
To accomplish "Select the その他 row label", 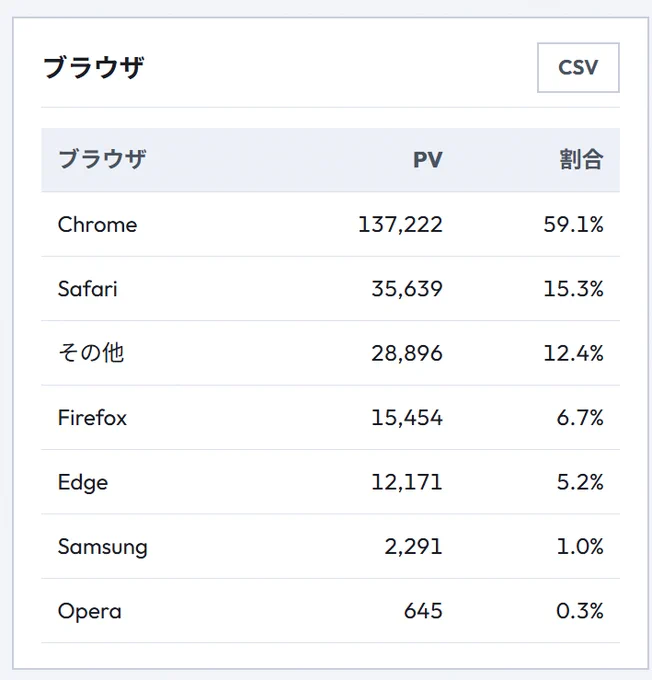I will tap(91, 353).
